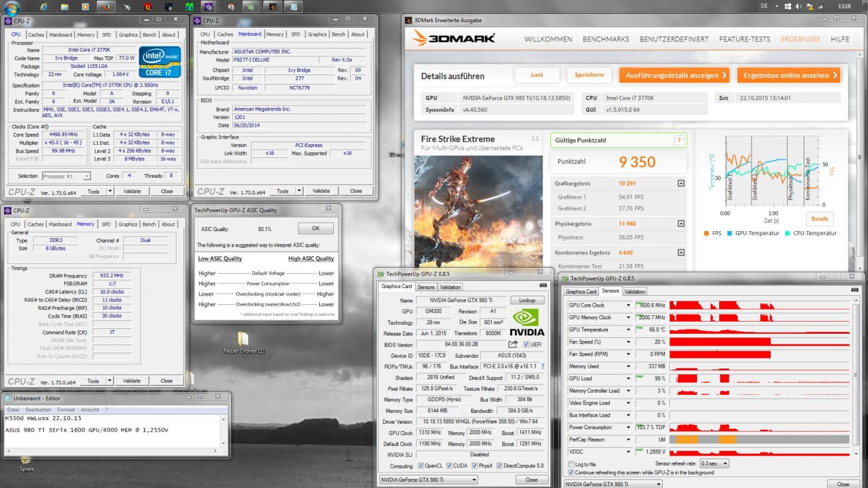Enable the Log to file checkbox

[x=570, y=464]
